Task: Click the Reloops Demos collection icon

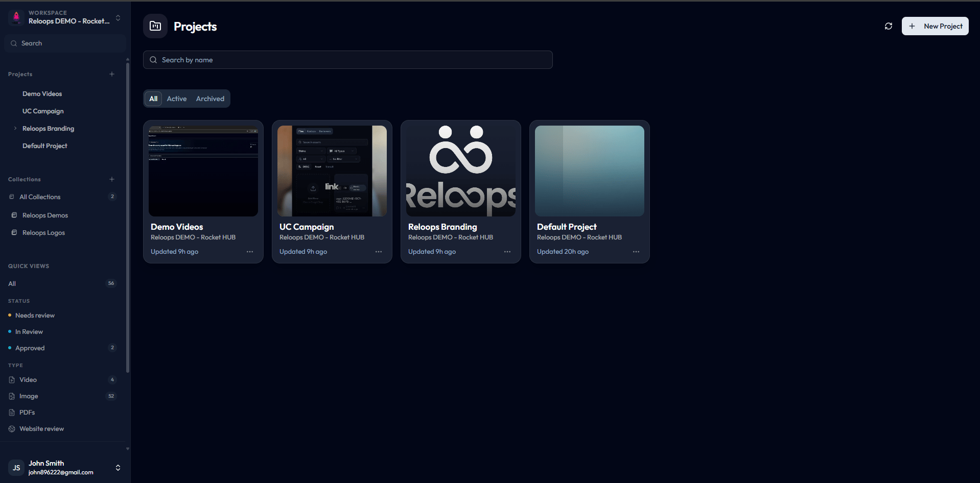Action: tap(14, 215)
